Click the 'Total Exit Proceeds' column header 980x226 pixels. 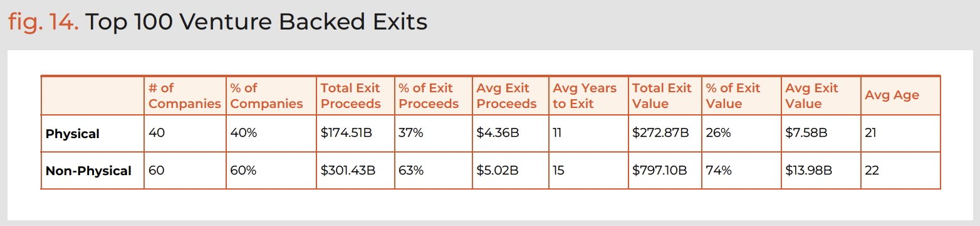[x=355, y=96]
